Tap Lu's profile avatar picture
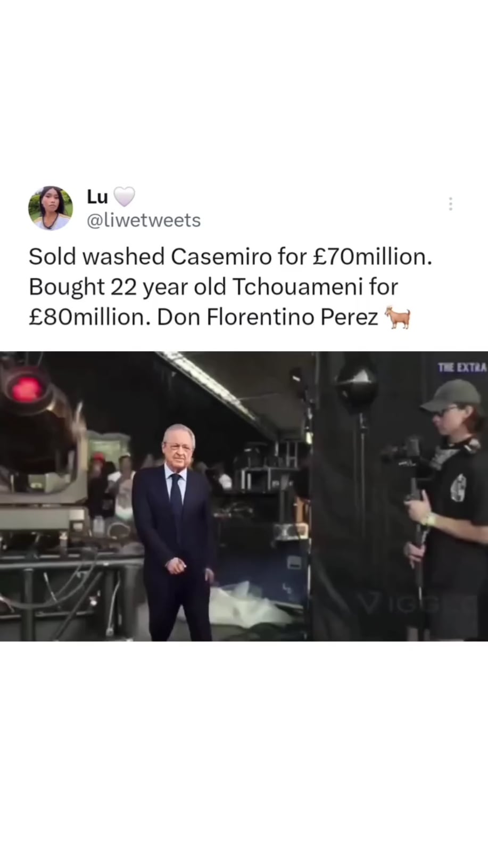Image resolution: width=488 pixels, height=868 pixels. coord(51,208)
